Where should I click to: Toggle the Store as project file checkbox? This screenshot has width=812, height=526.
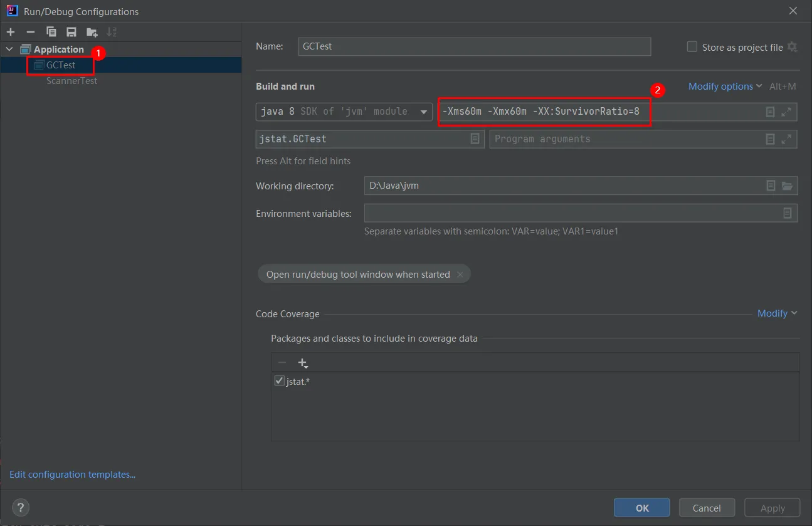pos(692,47)
